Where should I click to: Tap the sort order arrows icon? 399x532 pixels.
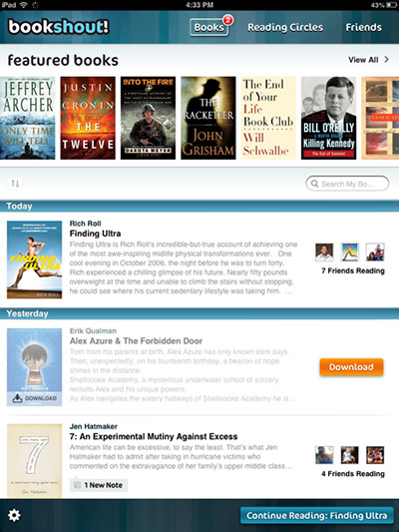coord(15,184)
